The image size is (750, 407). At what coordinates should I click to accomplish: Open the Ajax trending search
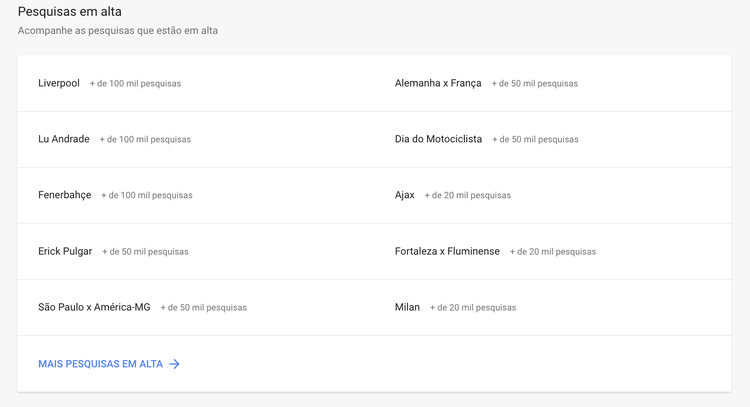click(405, 195)
